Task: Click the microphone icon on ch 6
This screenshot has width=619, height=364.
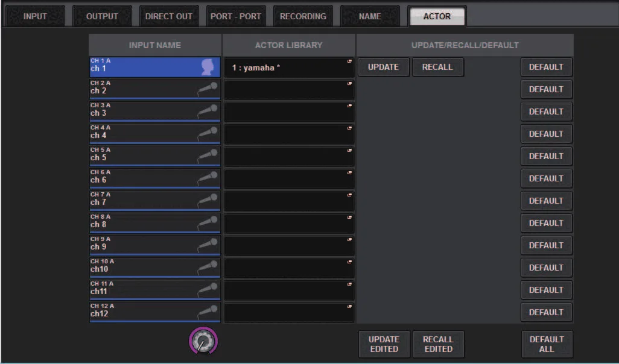Action: click(208, 178)
